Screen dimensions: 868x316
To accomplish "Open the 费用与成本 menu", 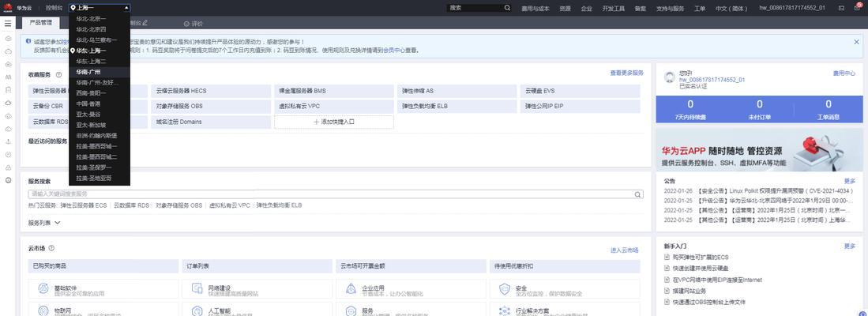I will click(x=535, y=9).
